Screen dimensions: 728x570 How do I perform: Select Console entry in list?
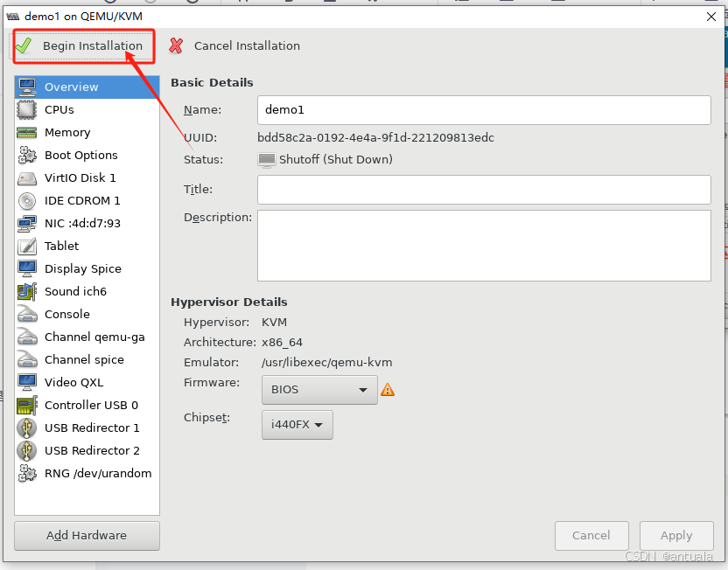pyautogui.click(x=87, y=314)
